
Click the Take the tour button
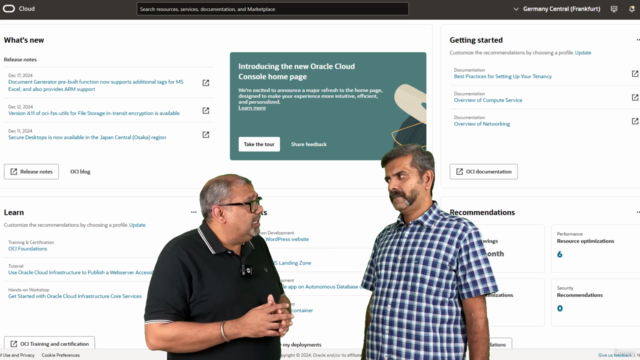tap(259, 144)
